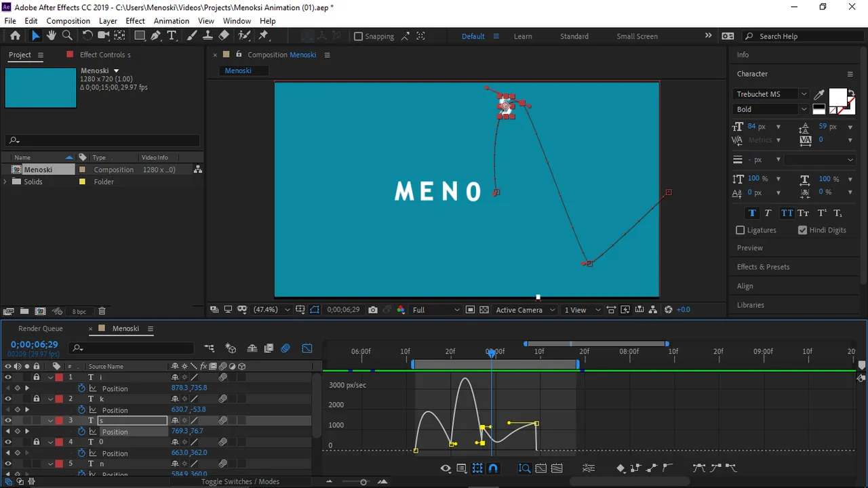Open the 1 View layout dropdown
Viewport: 868px width, 488px height.
[x=583, y=310]
